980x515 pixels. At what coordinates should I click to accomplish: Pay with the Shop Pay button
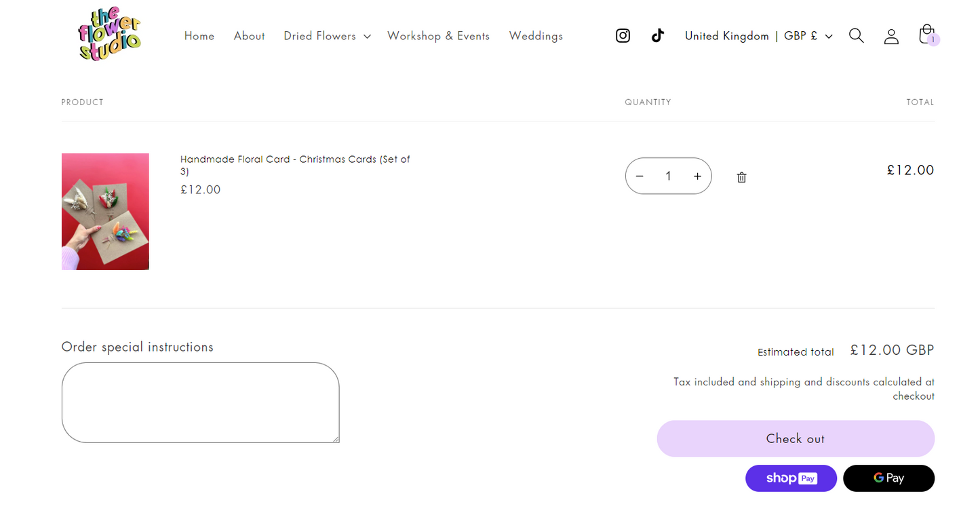coord(791,478)
